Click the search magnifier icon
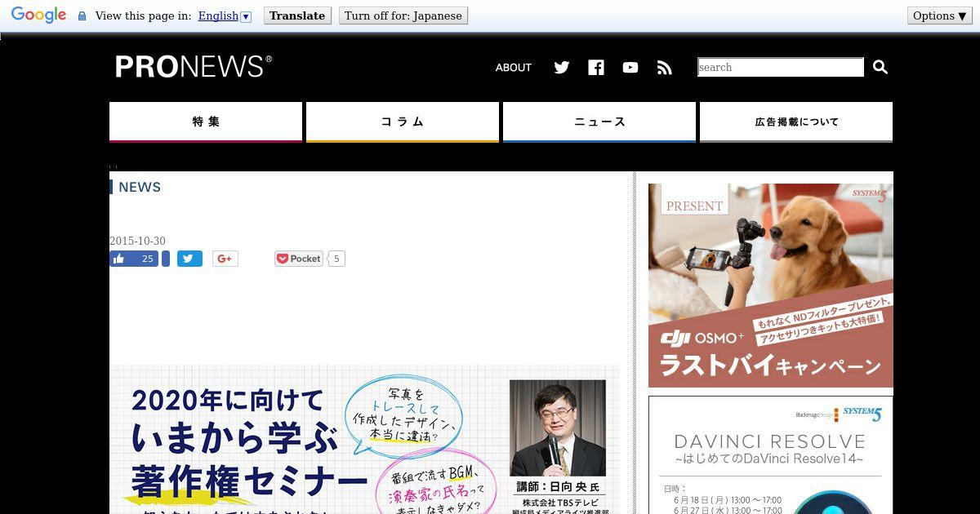 [x=880, y=67]
